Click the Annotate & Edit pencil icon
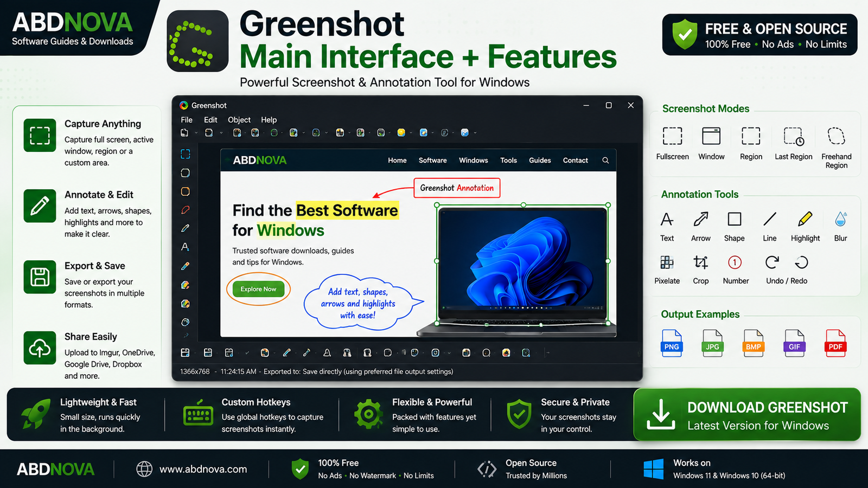 tap(40, 206)
